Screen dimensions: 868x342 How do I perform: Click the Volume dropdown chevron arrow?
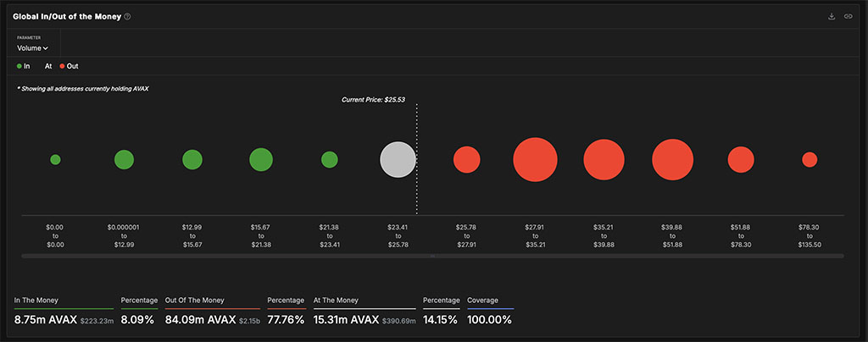46,48
